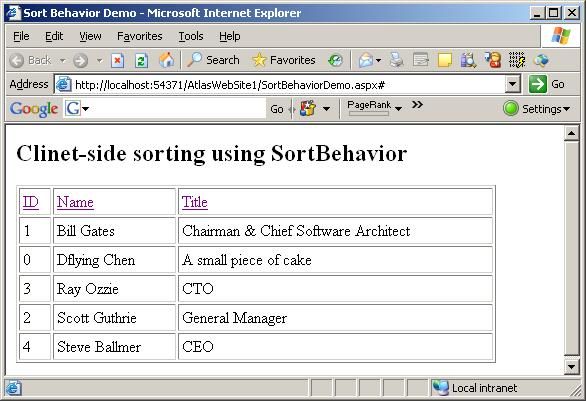Click the scrollbar up arrow
Image resolution: width=586 pixels, height=401 pixels.
click(571, 133)
